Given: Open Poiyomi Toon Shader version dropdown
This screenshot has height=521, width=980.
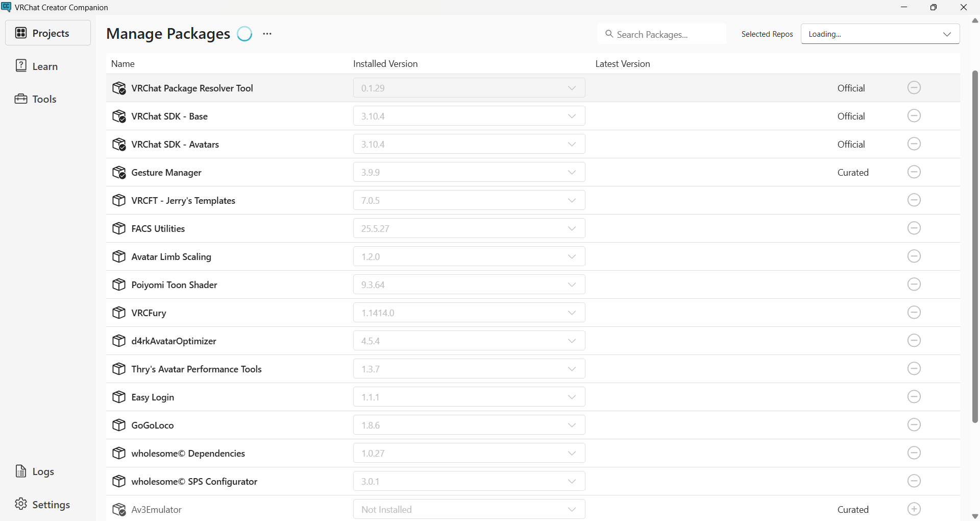Looking at the screenshot, I should coord(469,285).
